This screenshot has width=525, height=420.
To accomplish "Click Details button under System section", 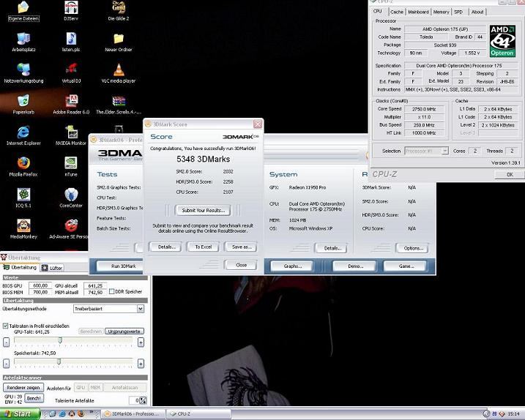I will 332,248.
